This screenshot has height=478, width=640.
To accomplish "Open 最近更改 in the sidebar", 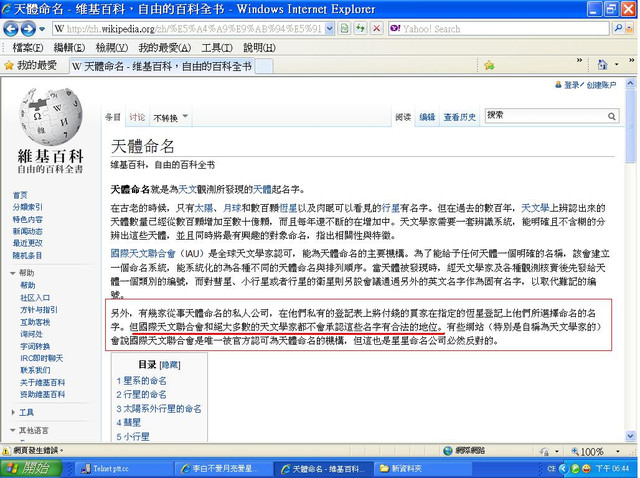I will 27,243.
